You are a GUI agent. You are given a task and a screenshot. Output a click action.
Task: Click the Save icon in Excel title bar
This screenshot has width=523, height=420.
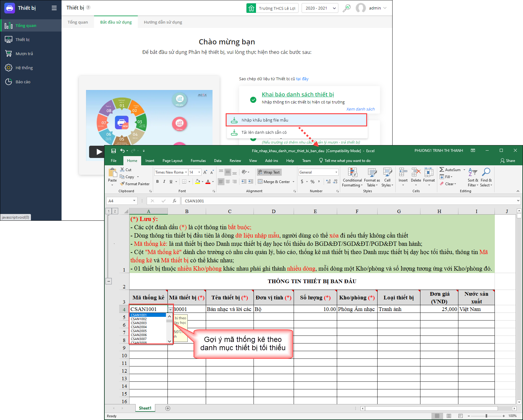tap(114, 151)
